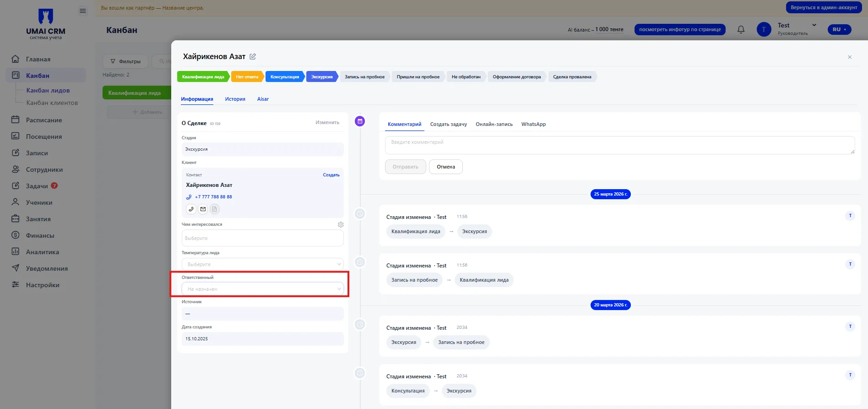The width and height of the screenshot is (868, 409).
Task: Open the Фильтры button on Kanban
Action: [125, 61]
